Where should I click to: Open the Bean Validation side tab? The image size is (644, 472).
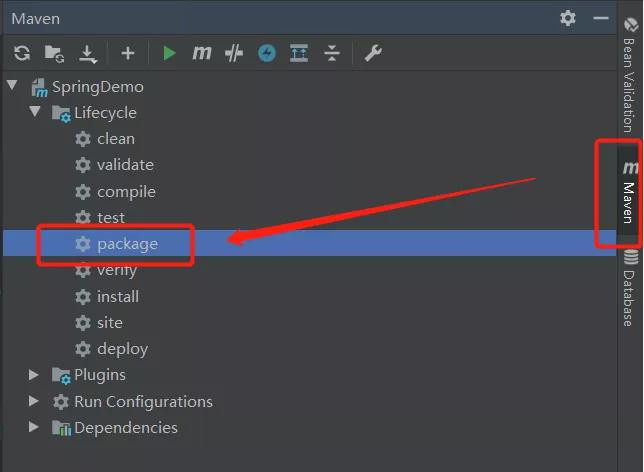[629, 75]
